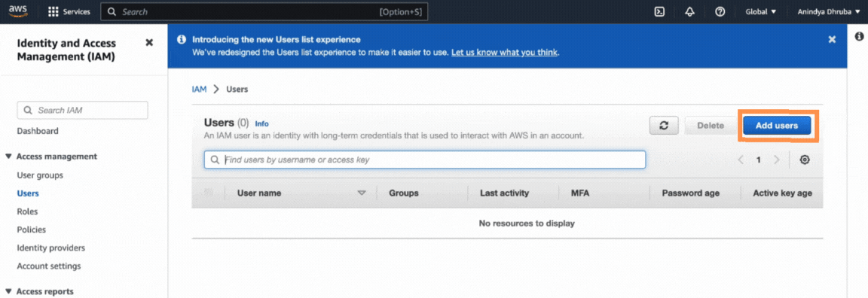
Task: Open User groups in the sidebar
Action: point(40,175)
